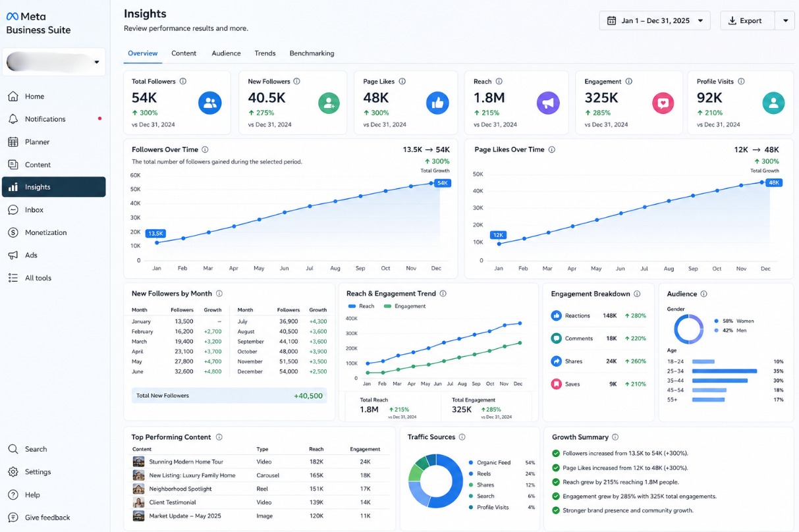799x532 pixels.
Task: Click info icon beside Traffic Sources
Action: pos(462,437)
